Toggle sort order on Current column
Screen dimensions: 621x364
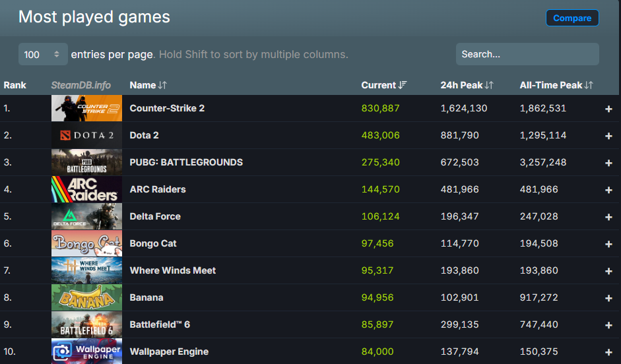point(384,85)
